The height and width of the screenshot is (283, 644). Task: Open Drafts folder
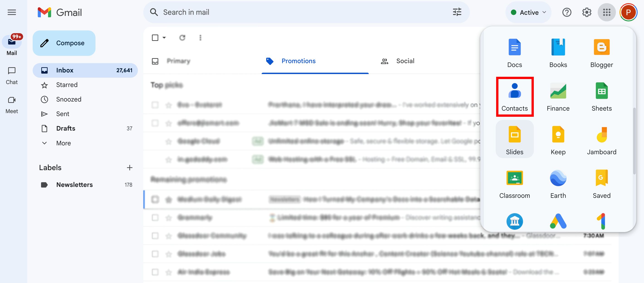click(85, 128)
